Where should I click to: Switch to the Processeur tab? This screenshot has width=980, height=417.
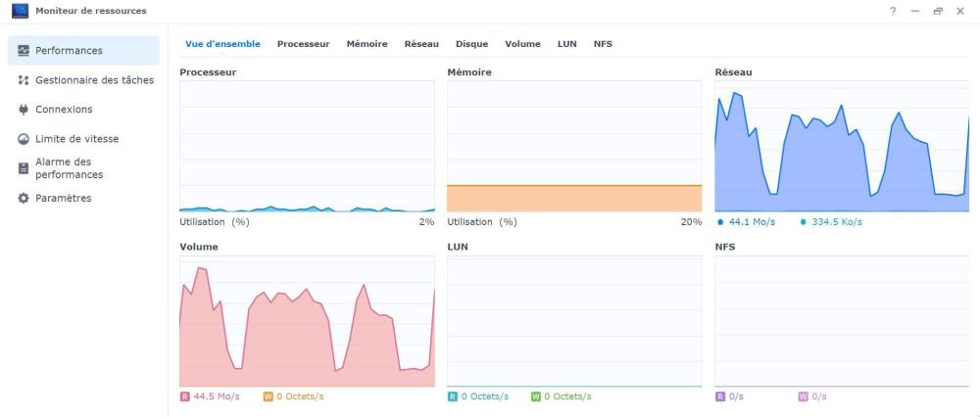click(303, 44)
